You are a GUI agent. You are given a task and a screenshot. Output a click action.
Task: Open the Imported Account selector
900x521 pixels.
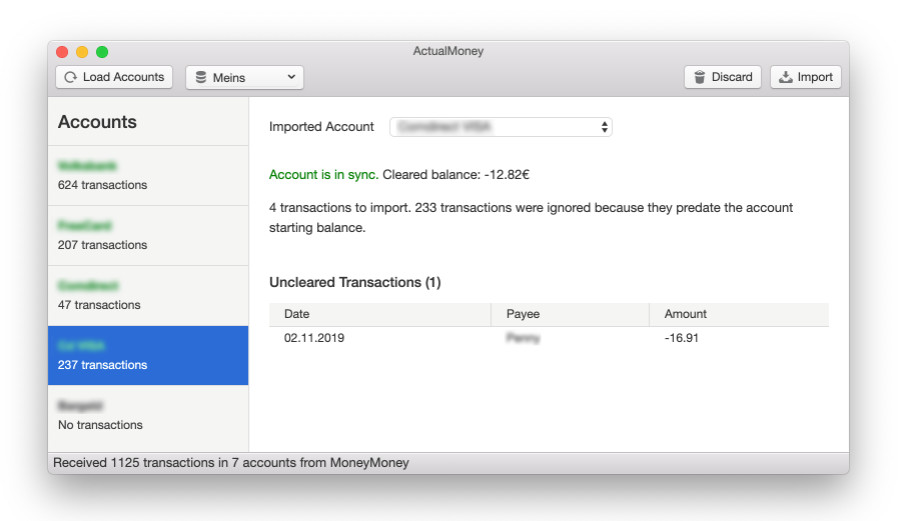[x=501, y=127]
